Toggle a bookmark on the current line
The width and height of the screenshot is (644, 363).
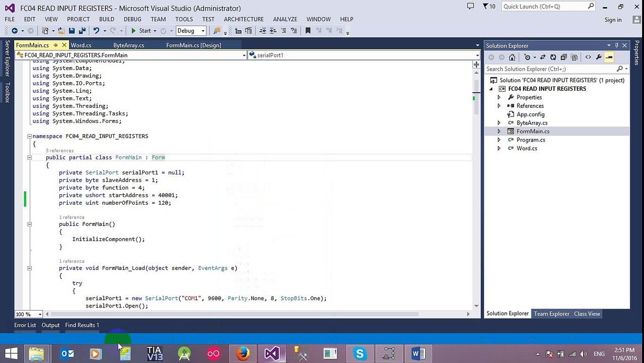(x=308, y=31)
